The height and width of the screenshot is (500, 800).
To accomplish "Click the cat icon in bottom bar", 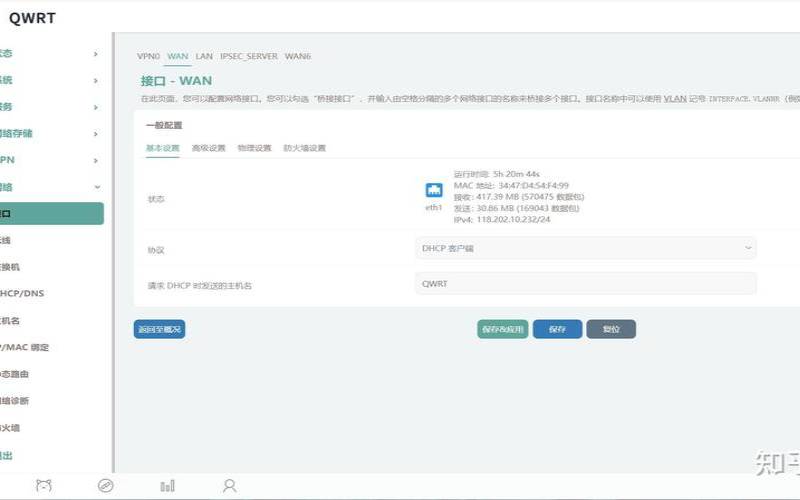I will 44,485.
